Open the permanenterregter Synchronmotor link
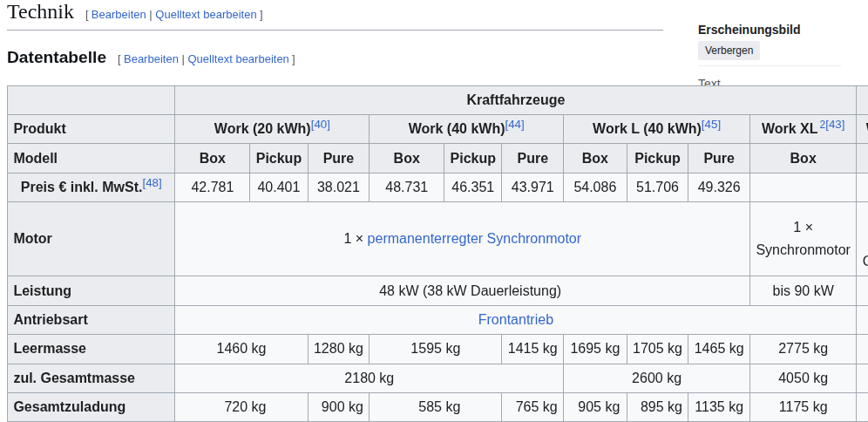The image size is (868, 422). pos(474,239)
